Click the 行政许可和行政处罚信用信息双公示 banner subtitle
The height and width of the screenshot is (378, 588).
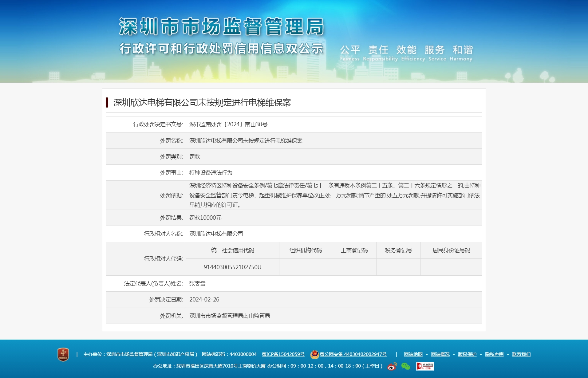click(221, 49)
